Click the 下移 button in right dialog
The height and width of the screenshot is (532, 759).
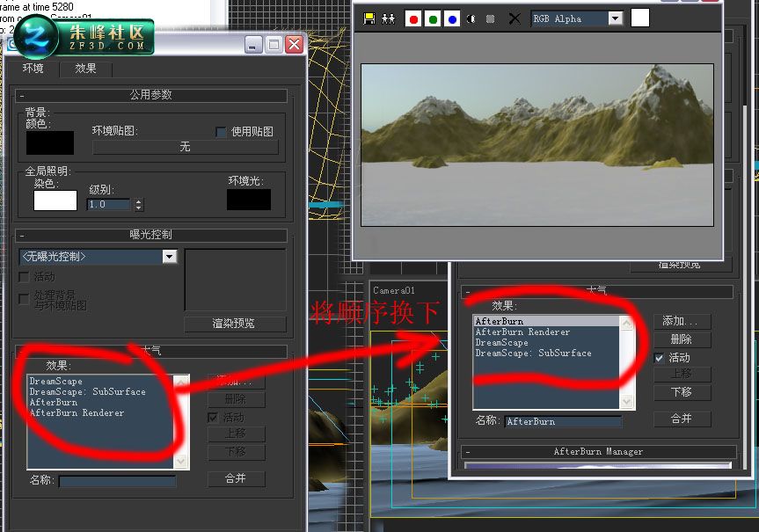(x=682, y=392)
